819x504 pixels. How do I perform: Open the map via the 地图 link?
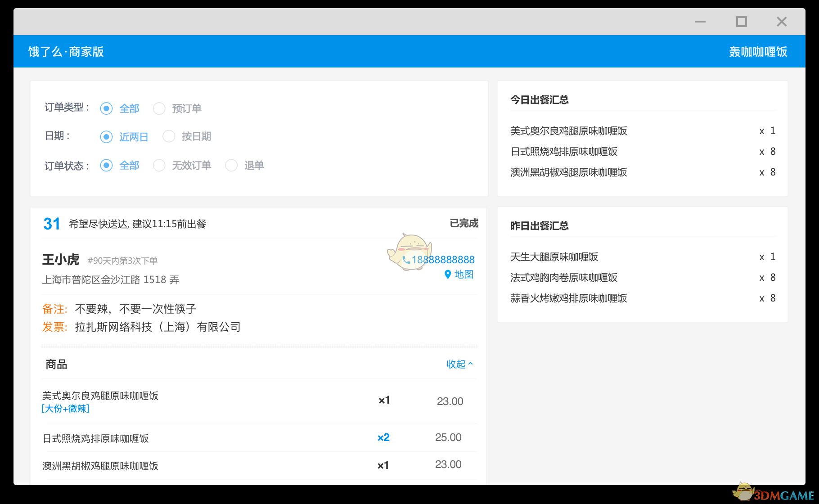[x=463, y=274]
